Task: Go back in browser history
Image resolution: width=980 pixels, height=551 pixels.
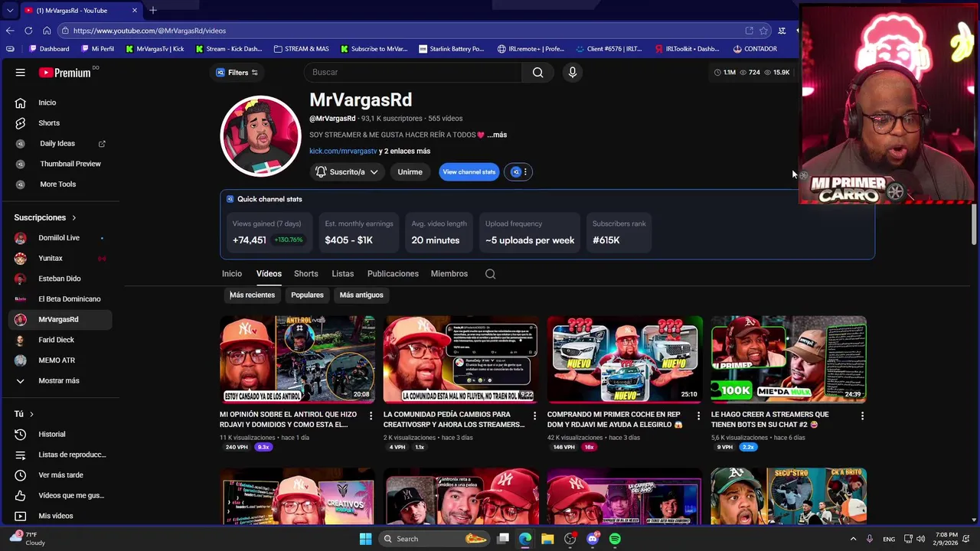Action: [x=10, y=31]
